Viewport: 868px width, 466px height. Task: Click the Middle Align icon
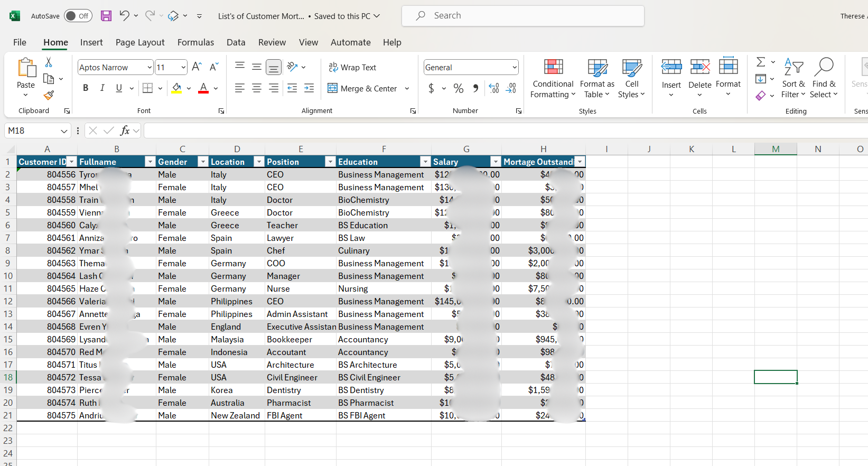point(257,67)
